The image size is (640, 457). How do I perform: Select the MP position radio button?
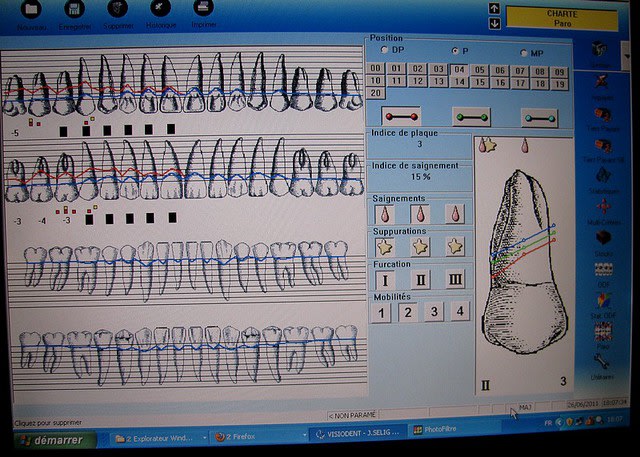point(524,51)
